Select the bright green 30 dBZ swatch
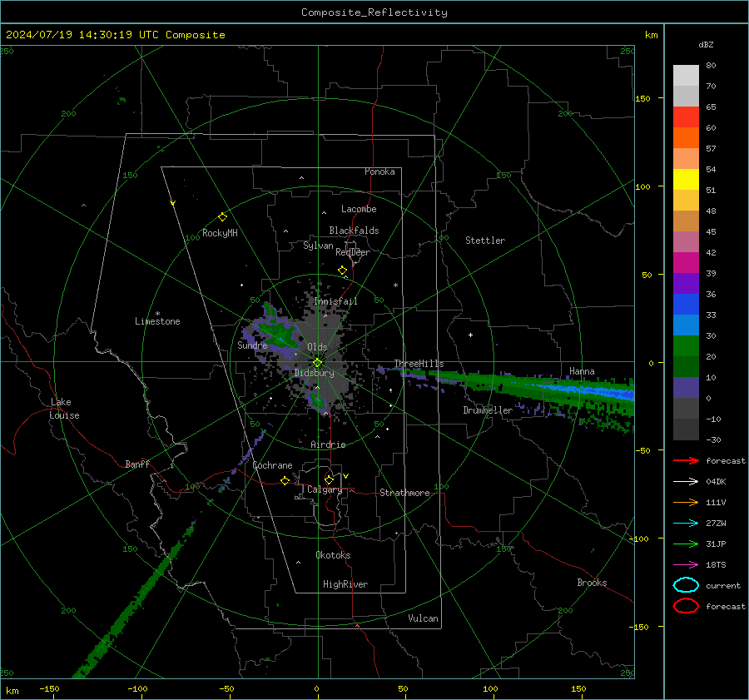This screenshot has width=749, height=700. [x=686, y=346]
